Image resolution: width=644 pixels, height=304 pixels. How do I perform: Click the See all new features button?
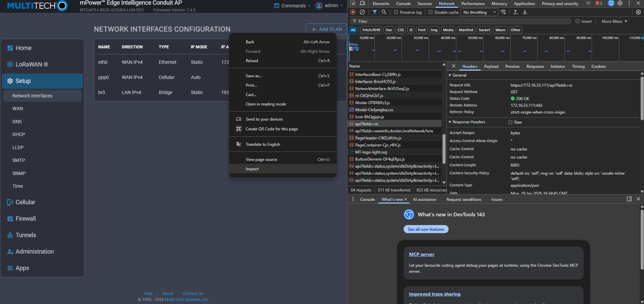[426, 229]
